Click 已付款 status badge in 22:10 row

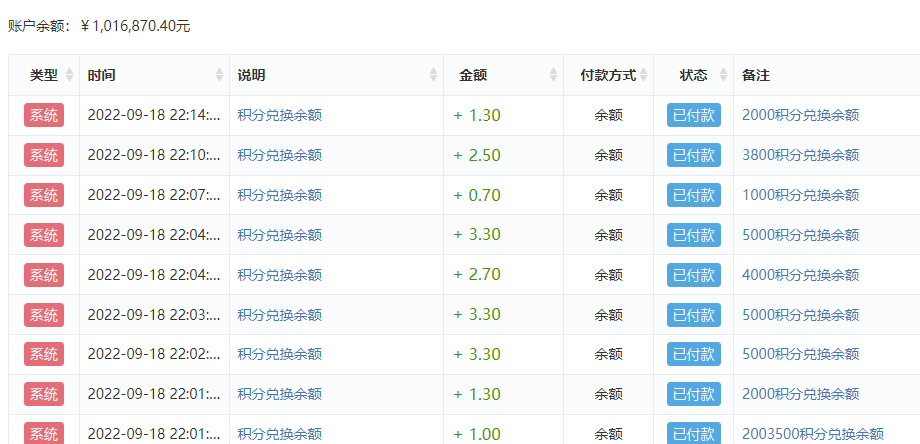pyautogui.click(x=694, y=155)
